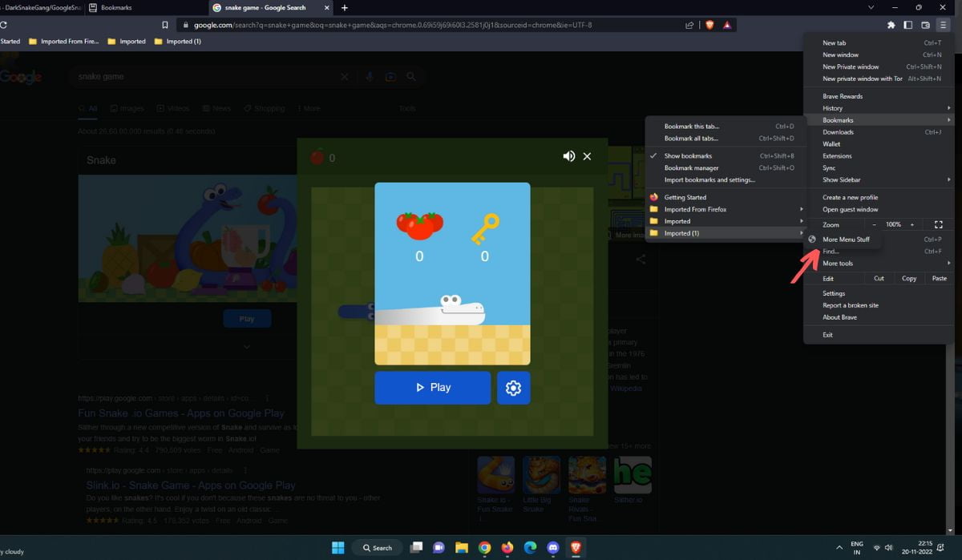Toggle the sidebar panel icon
This screenshot has width=962, height=560.
pyautogui.click(x=907, y=25)
